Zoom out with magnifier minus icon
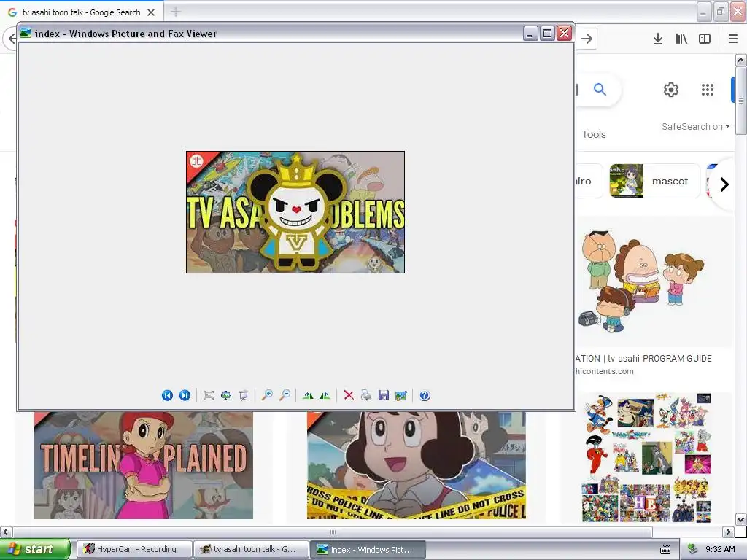This screenshot has height=560, width=747. (285, 395)
